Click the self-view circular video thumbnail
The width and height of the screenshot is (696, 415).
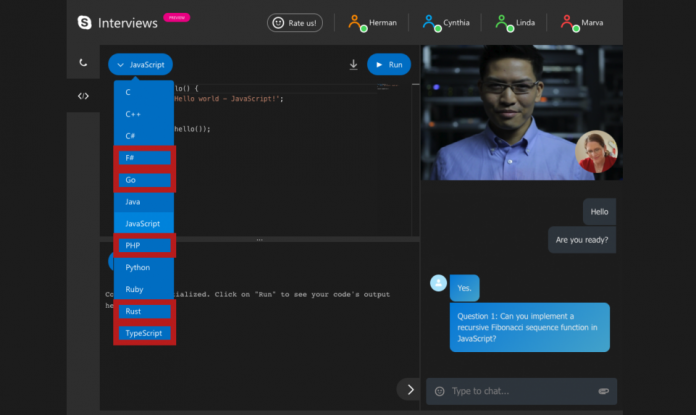[x=596, y=151]
